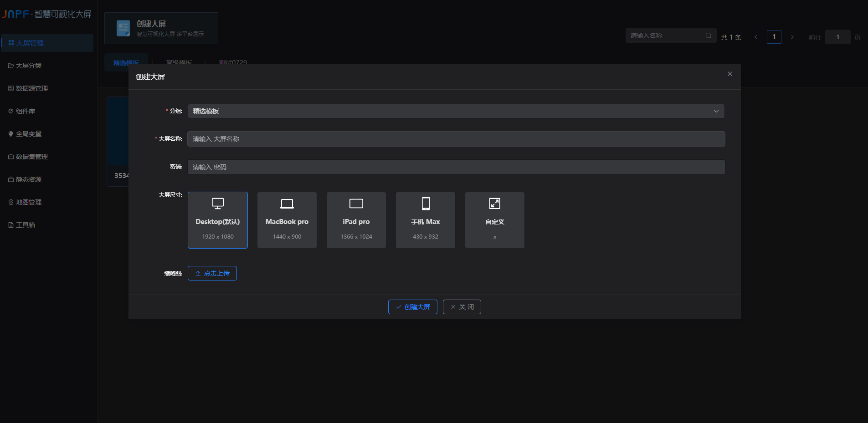Viewport: 868px width, 423px height.
Task: Pick the iPad pro 1366 x 1024 size
Action: point(356,220)
